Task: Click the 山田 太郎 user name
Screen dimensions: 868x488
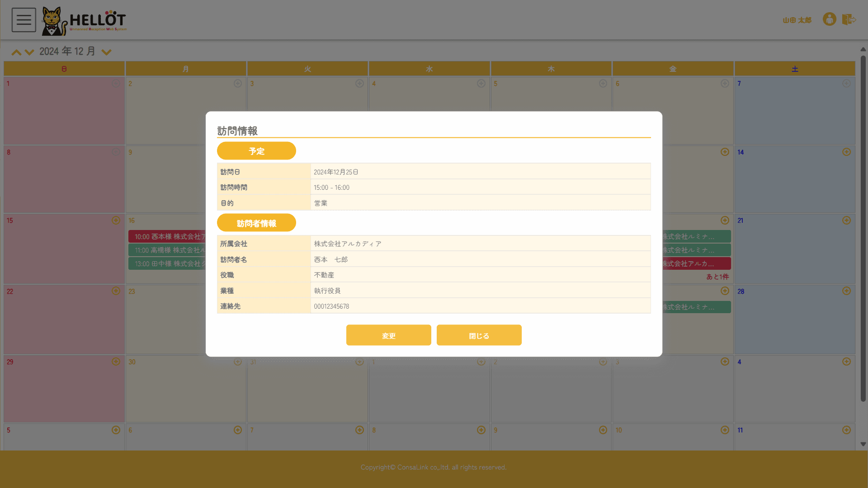Action: click(797, 20)
